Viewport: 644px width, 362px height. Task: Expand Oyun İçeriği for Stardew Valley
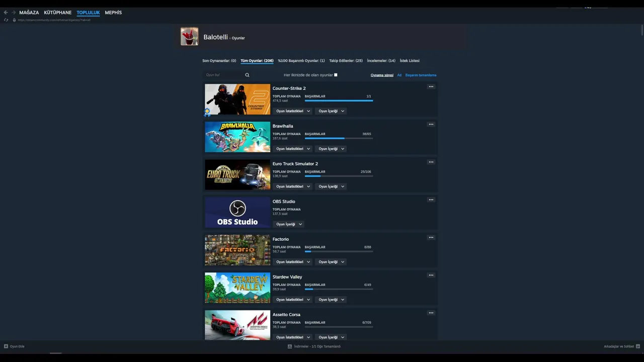pyautogui.click(x=331, y=300)
